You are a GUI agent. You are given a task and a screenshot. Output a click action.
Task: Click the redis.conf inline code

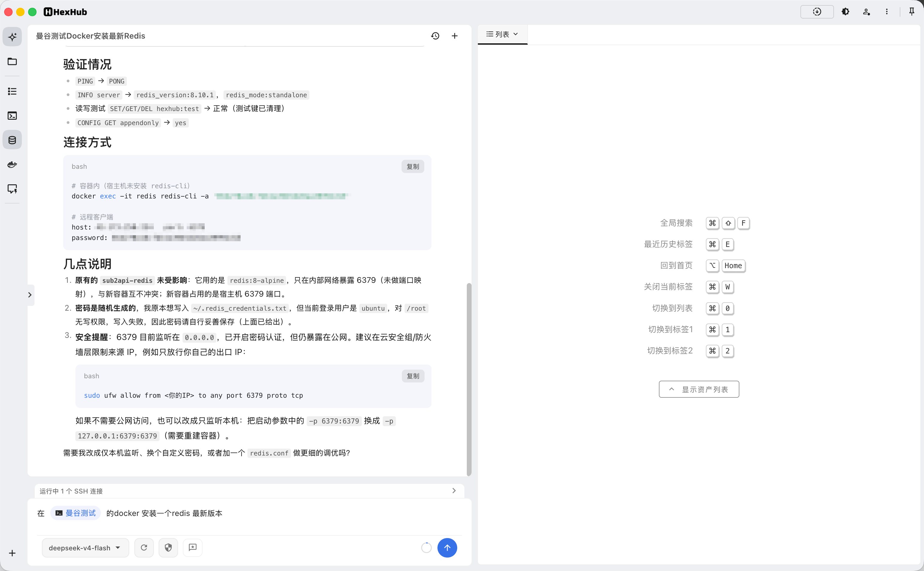click(269, 453)
